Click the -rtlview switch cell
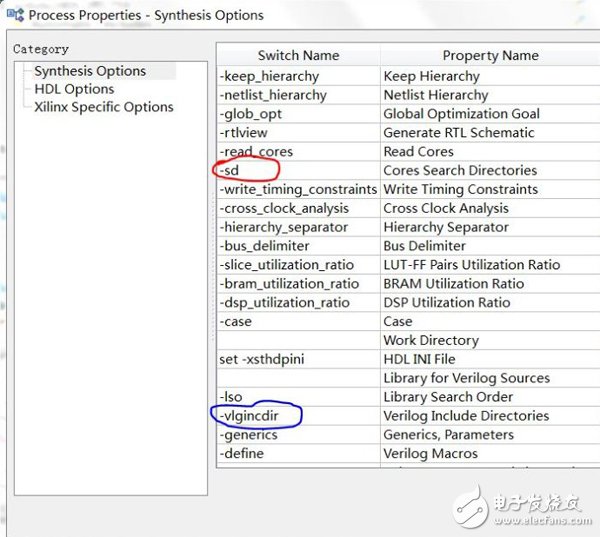This screenshot has width=600, height=537. pos(244,133)
